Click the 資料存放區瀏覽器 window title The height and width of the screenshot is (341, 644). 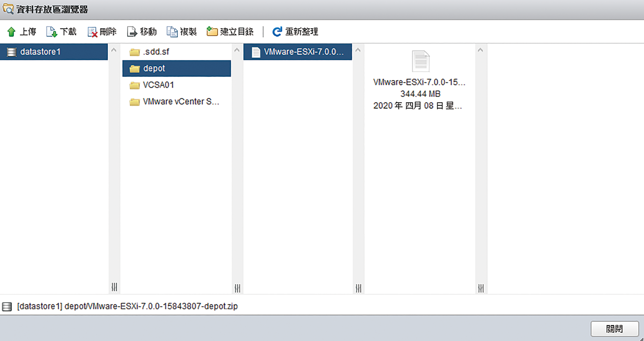click(52, 10)
